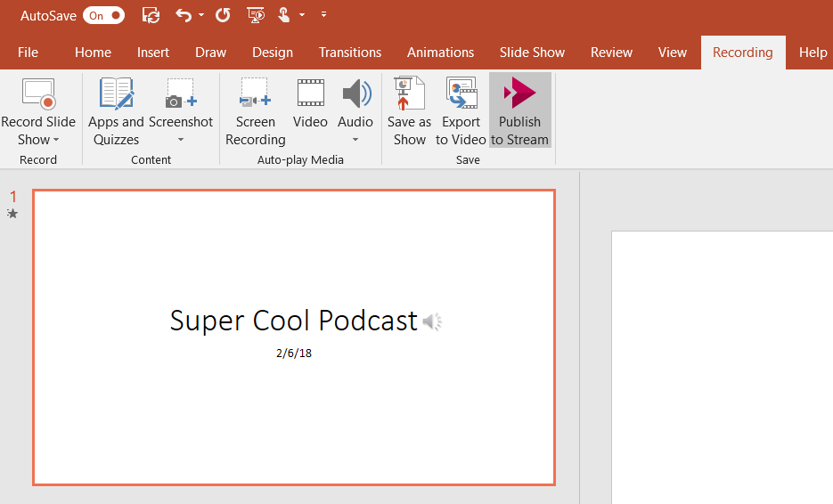
Task: Toggle the AutoSave switch
Action: coord(103,15)
